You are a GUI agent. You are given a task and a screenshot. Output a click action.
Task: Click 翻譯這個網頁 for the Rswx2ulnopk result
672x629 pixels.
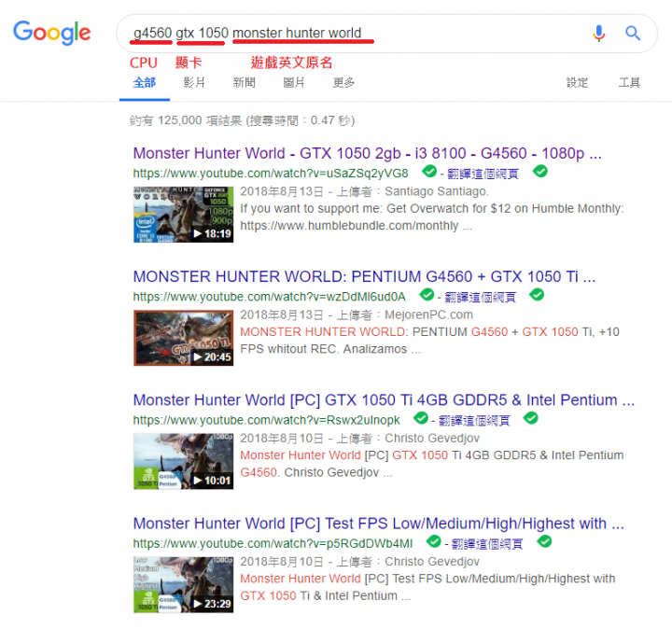[474, 420]
